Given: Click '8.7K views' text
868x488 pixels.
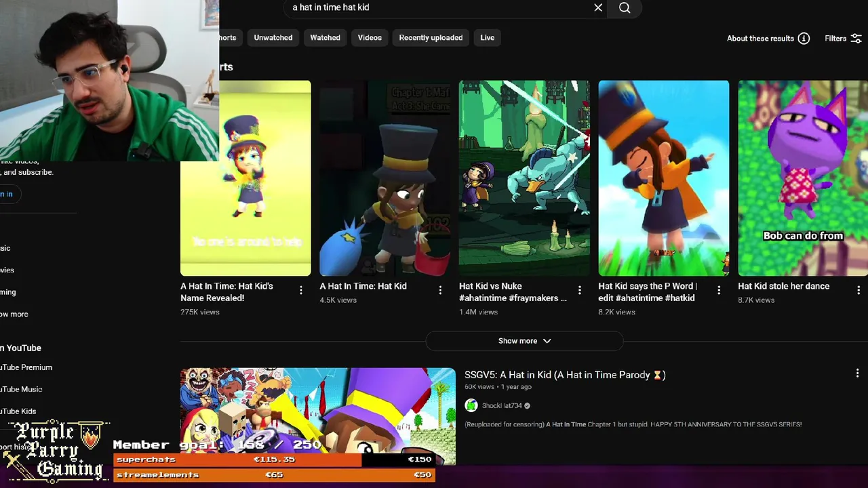Looking at the screenshot, I should [x=756, y=300].
